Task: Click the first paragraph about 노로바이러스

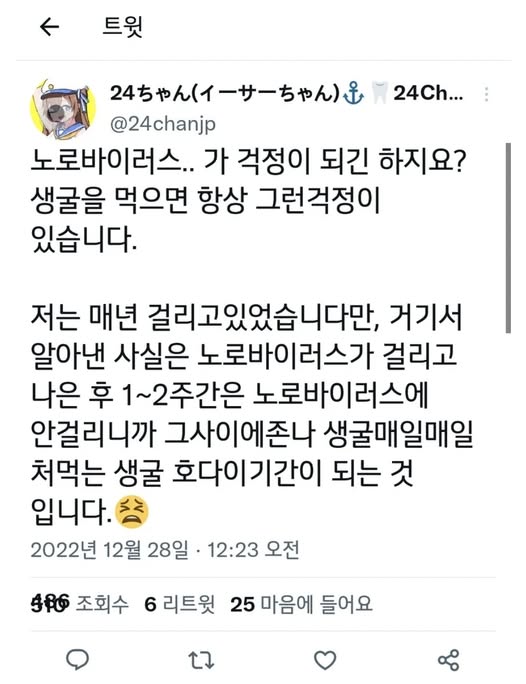Action: (249, 201)
